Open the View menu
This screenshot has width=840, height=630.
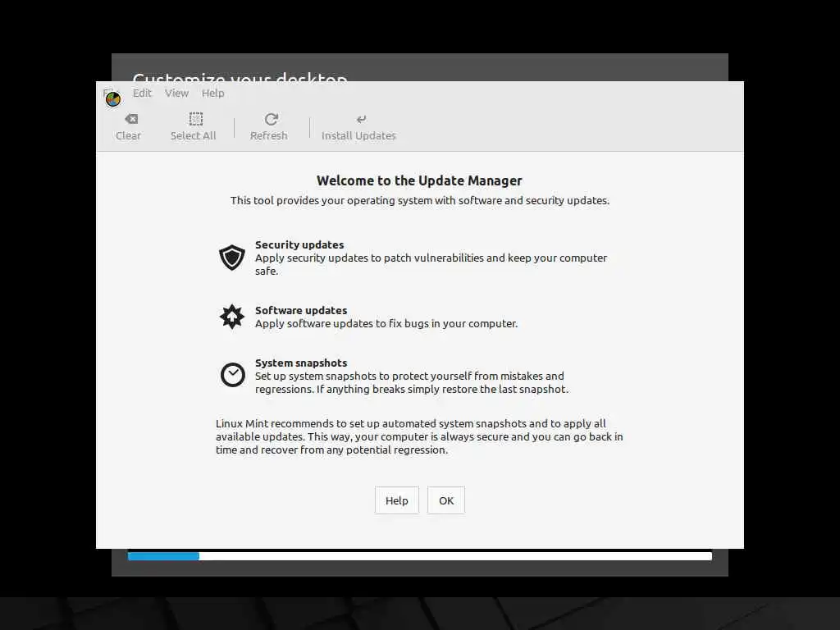pyautogui.click(x=177, y=94)
